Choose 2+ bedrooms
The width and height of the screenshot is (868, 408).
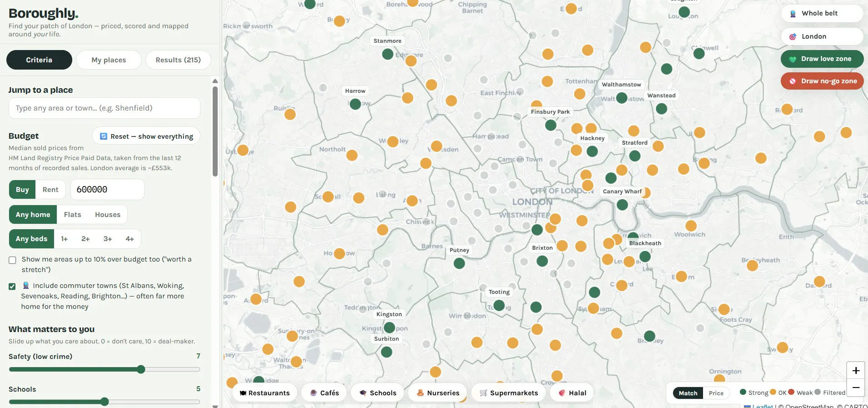click(85, 239)
